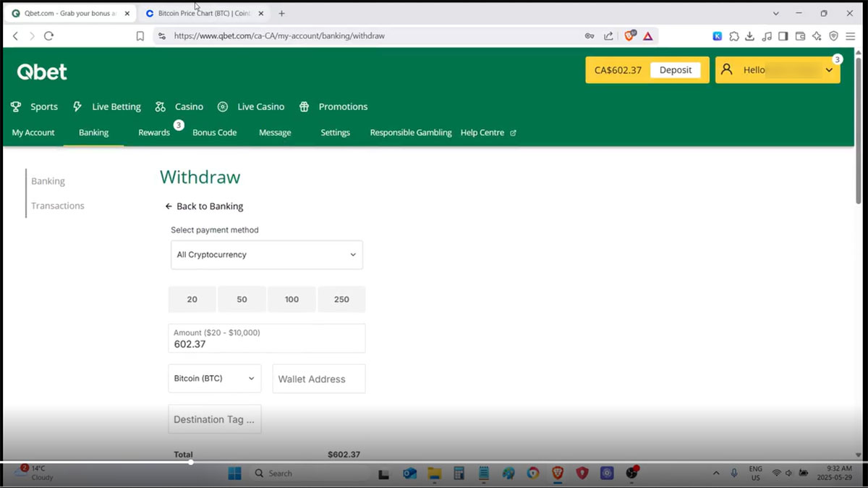The width and height of the screenshot is (868, 488).
Task: Switch to the Banking tab
Action: [x=93, y=132]
